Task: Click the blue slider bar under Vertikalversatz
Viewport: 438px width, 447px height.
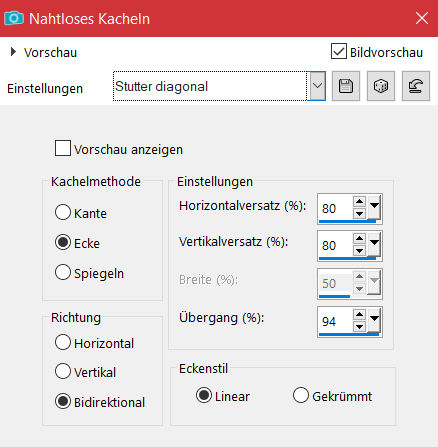Action: [x=347, y=258]
